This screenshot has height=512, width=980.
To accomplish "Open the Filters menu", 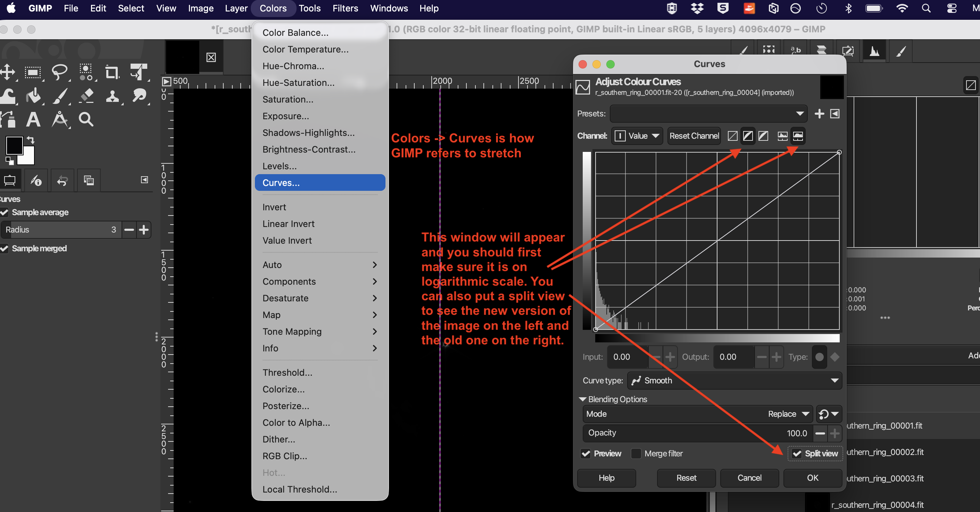I will [x=345, y=8].
